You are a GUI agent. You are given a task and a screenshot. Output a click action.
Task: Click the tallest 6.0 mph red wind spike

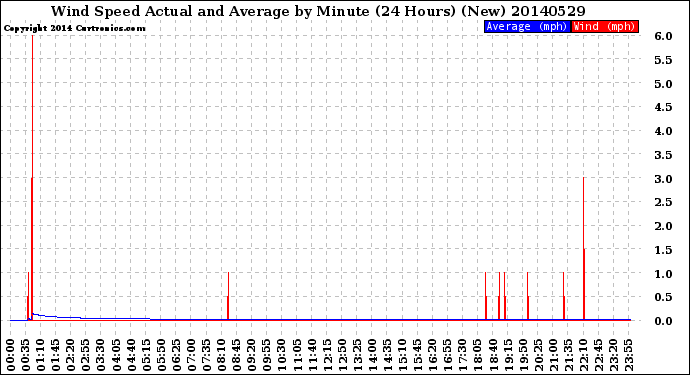(x=32, y=178)
